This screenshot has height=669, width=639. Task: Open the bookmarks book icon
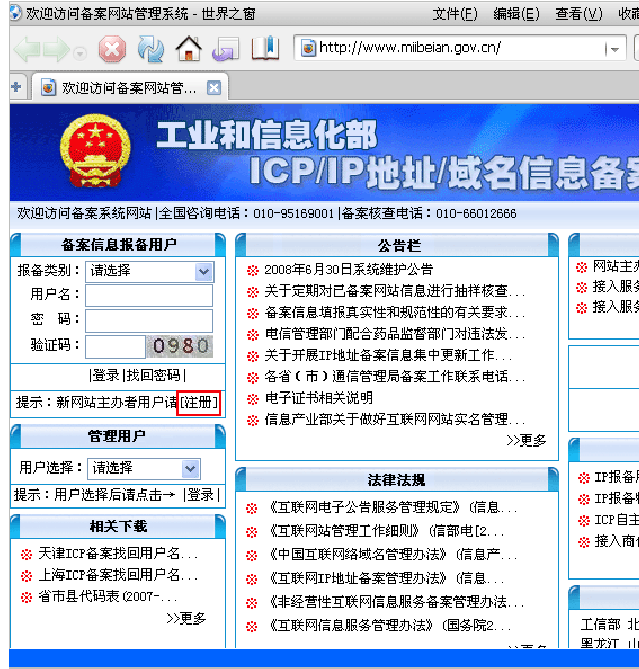pyautogui.click(x=264, y=49)
